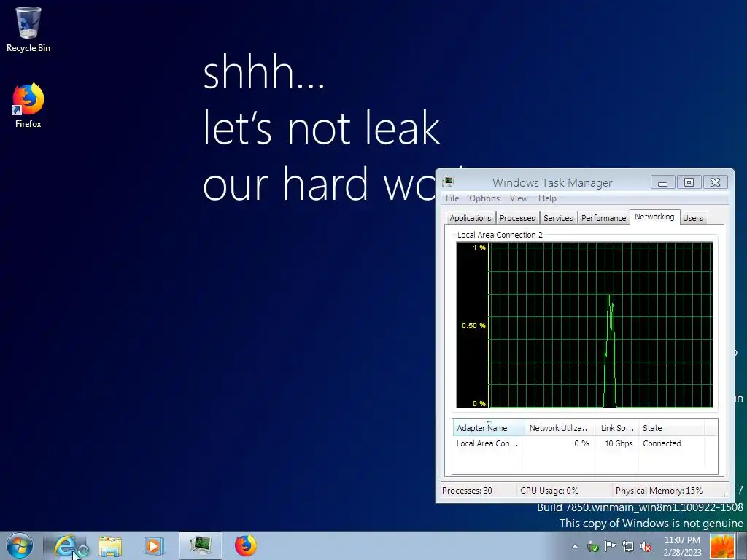Click the 0 % network utilization cell

581,443
